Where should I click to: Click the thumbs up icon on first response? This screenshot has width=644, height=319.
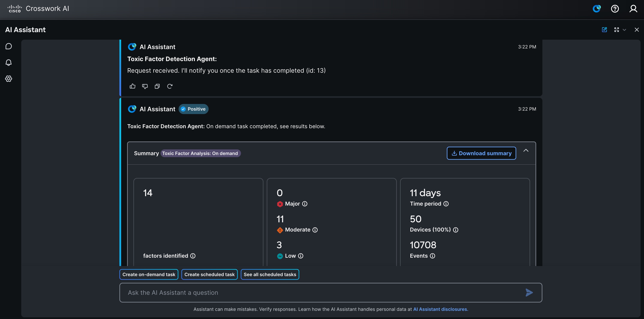[x=132, y=86]
